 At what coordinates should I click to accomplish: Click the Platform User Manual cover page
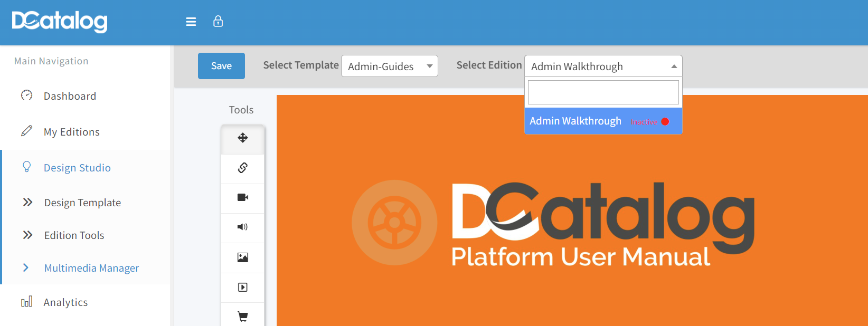pos(572,210)
